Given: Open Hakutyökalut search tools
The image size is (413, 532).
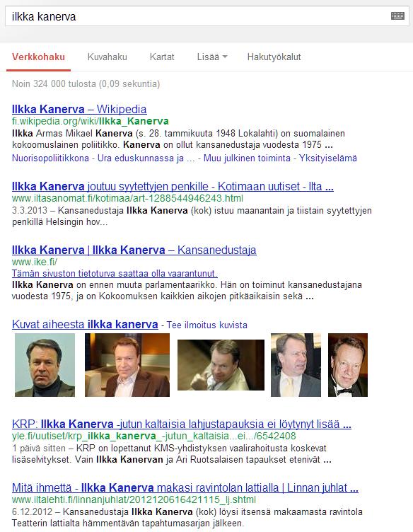Looking at the screenshot, I should [x=274, y=57].
